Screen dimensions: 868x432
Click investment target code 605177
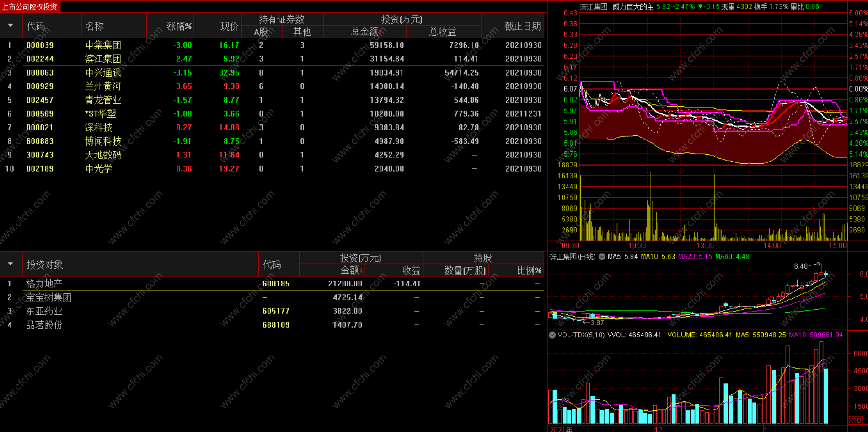(276, 311)
